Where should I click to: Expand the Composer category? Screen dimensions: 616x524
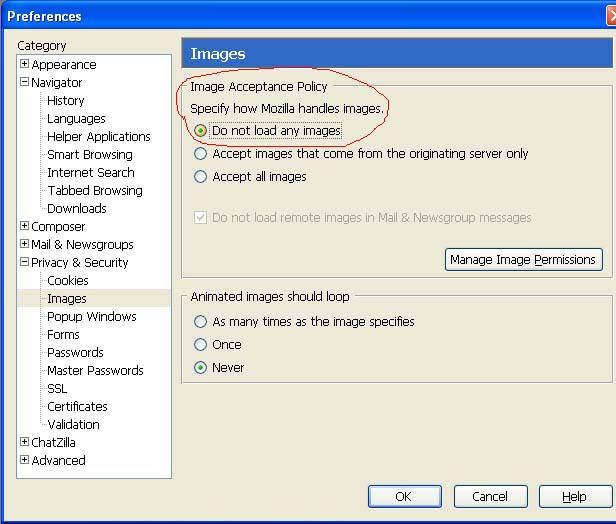click(x=24, y=227)
